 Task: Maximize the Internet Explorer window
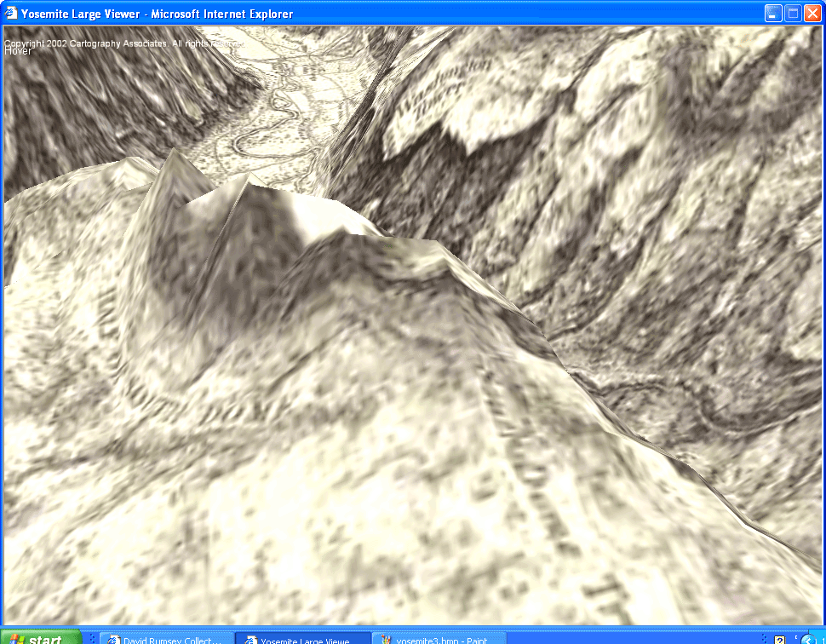[792, 14]
